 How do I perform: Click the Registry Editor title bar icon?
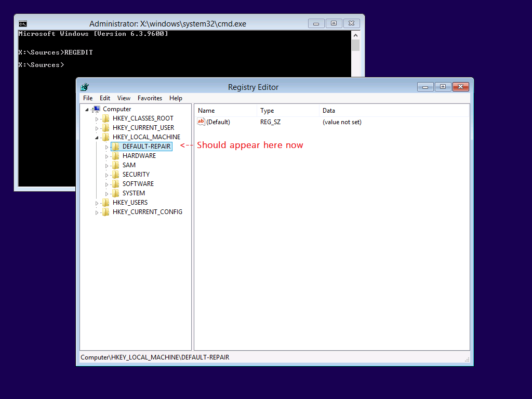85,87
